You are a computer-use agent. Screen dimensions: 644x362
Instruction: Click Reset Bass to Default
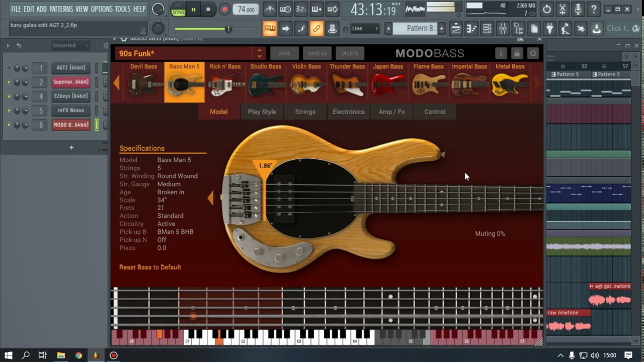tap(150, 267)
